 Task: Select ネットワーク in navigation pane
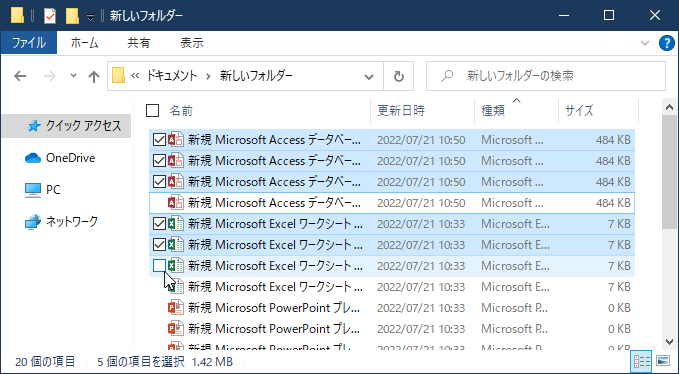(x=72, y=222)
